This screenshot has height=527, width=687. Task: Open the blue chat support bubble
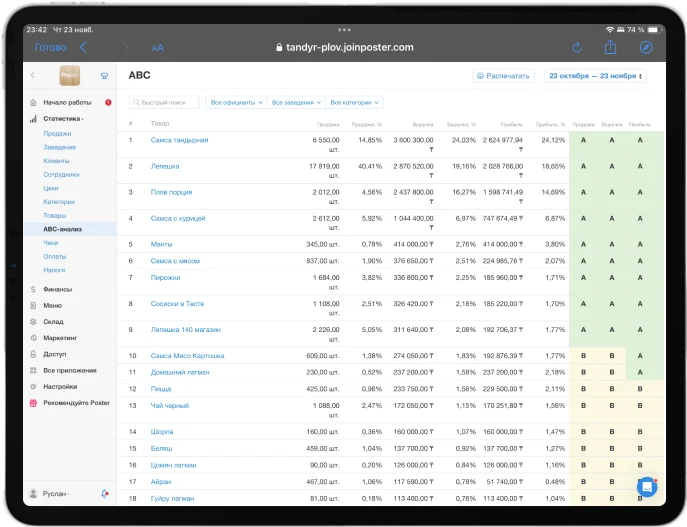647,486
